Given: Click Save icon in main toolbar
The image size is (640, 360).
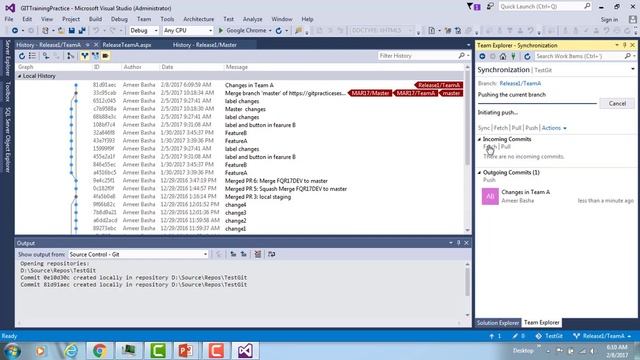Looking at the screenshot, I should 72,31.
